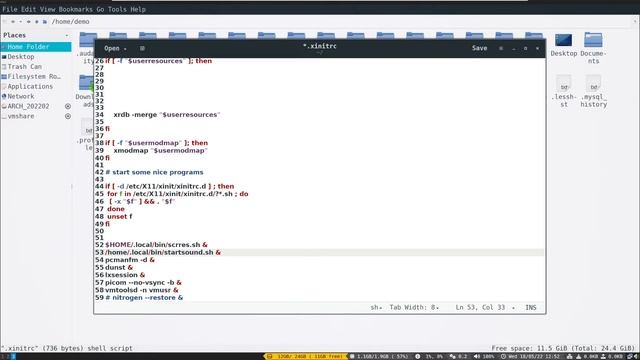This screenshot has width=640, height=360.
Task: Eject the vmshare volume
Action: [68, 116]
